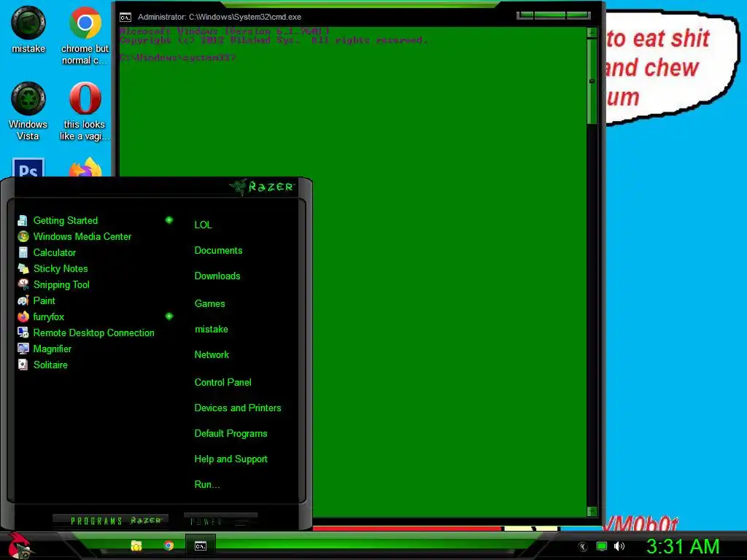Open the Chrome taskbar icon
Image resolution: width=747 pixels, height=560 pixels.
(x=169, y=545)
